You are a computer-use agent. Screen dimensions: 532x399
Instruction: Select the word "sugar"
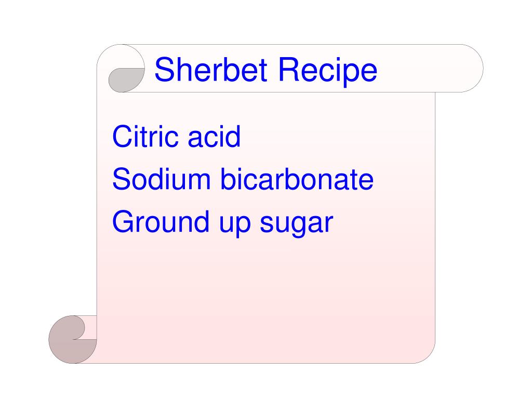point(297,224)
